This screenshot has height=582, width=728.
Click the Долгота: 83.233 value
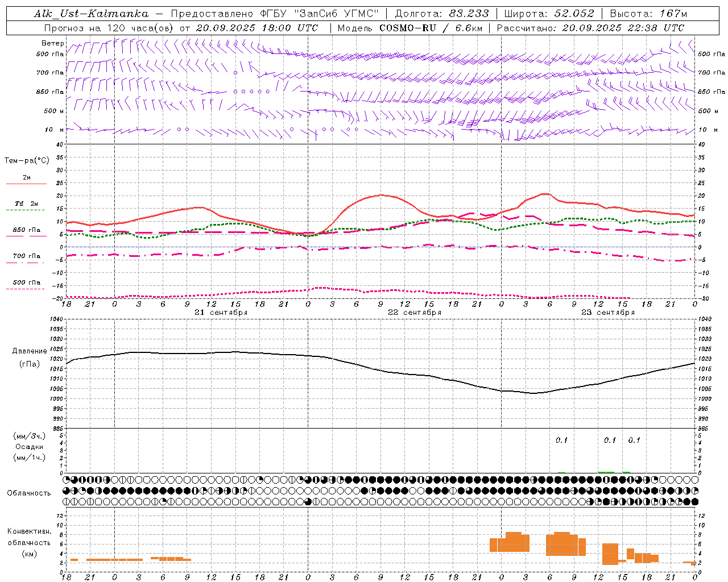(x=442, y=14)
